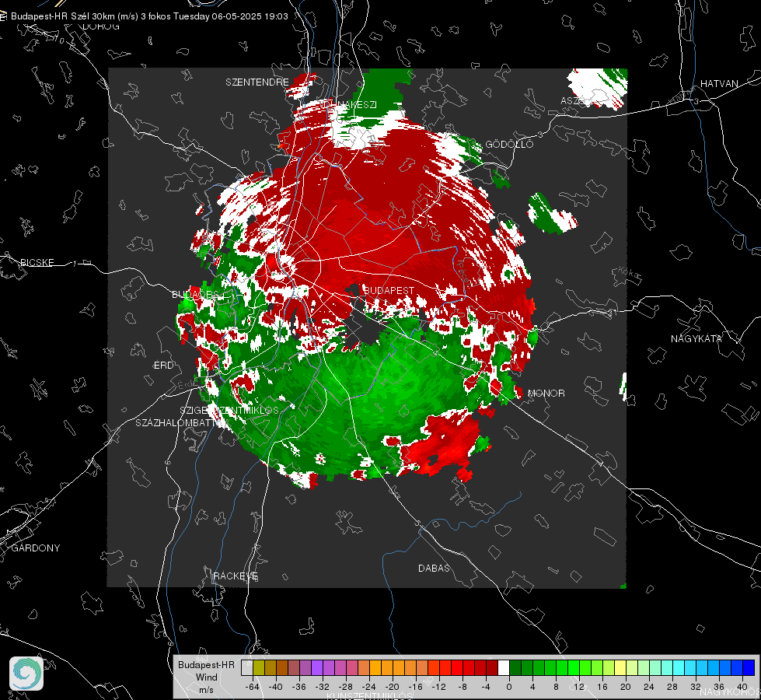Pick the white swatch in the wind legend
Image resolution: width=761 pixels, height=700 pixels.
click(x=504, y=668)
